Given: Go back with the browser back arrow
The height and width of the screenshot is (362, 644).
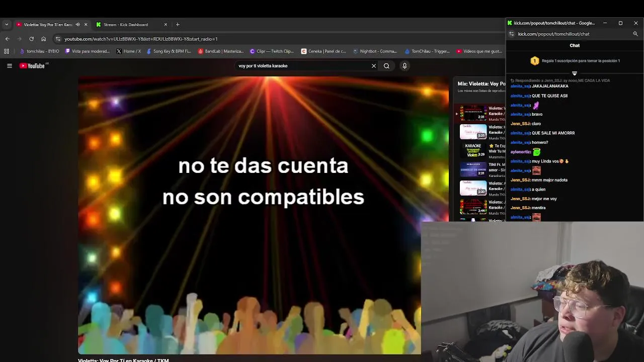Looking at the screenshot, I should pos(7,39).
